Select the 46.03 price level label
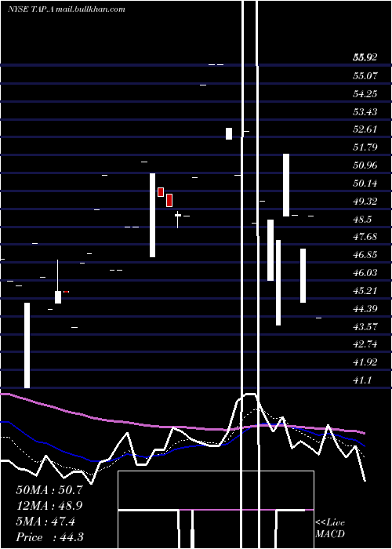Viewport: 392px width, 549px height. pyautogui.click(x=365, y=272)
